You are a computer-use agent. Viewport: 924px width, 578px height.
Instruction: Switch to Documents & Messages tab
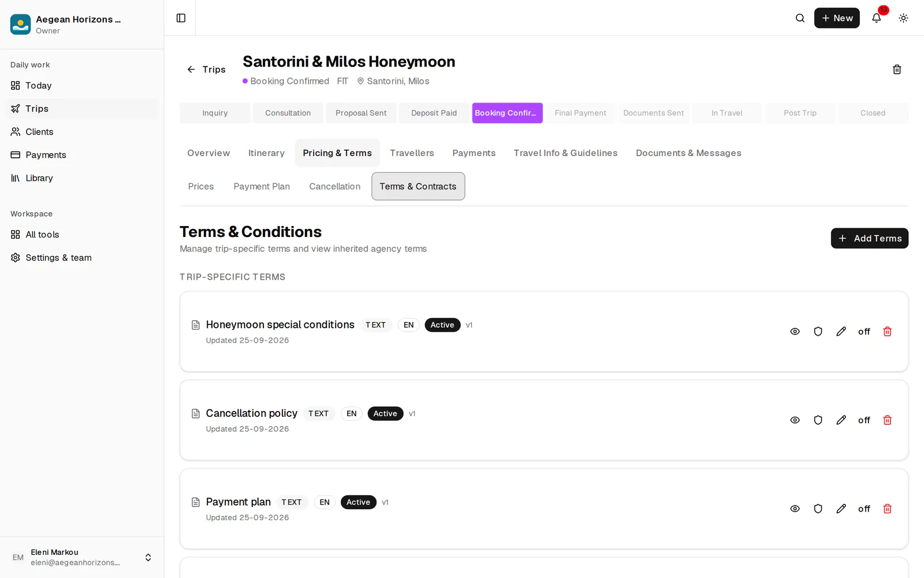pos(688,153)
